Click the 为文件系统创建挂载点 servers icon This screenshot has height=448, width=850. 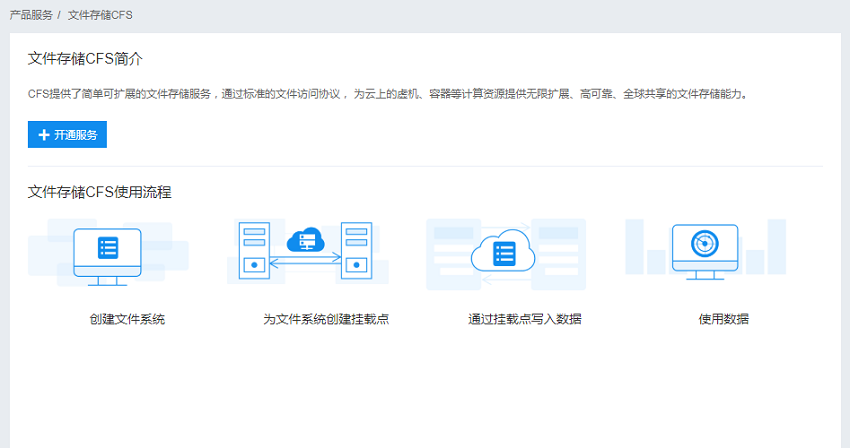tap(307, 251)
